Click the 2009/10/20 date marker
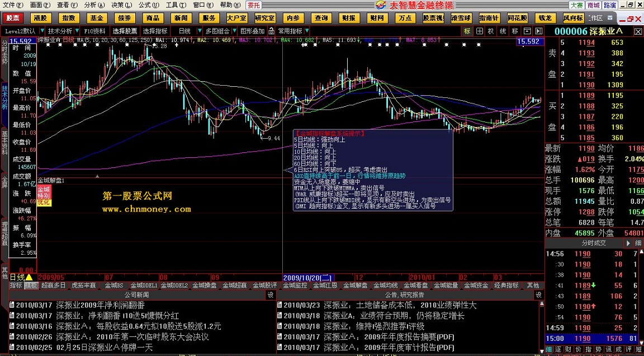The width and height of the screenshot is (644, 356). point(308,278)
